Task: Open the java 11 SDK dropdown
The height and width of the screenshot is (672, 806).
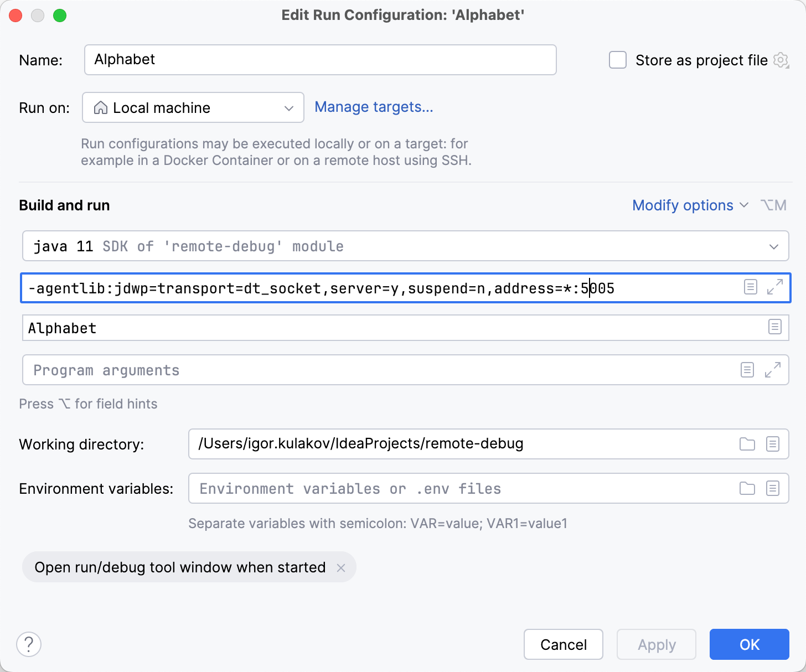Action: pyautogui.click(x=773, y=246)
